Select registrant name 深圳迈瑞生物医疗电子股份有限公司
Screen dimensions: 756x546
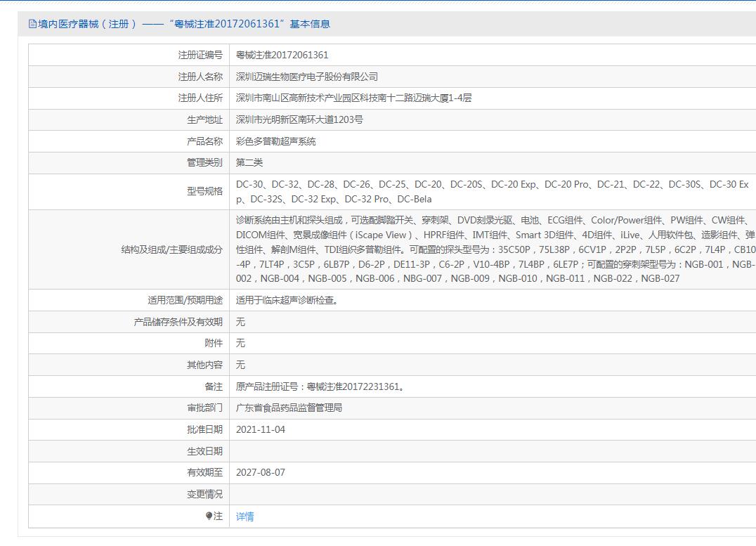point(306,77)
